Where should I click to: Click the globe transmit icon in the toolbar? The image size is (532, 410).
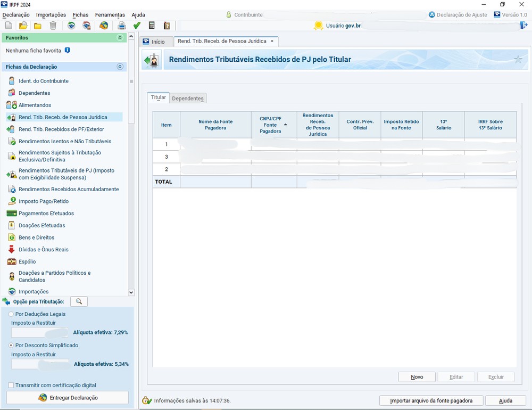coord(104,26)
